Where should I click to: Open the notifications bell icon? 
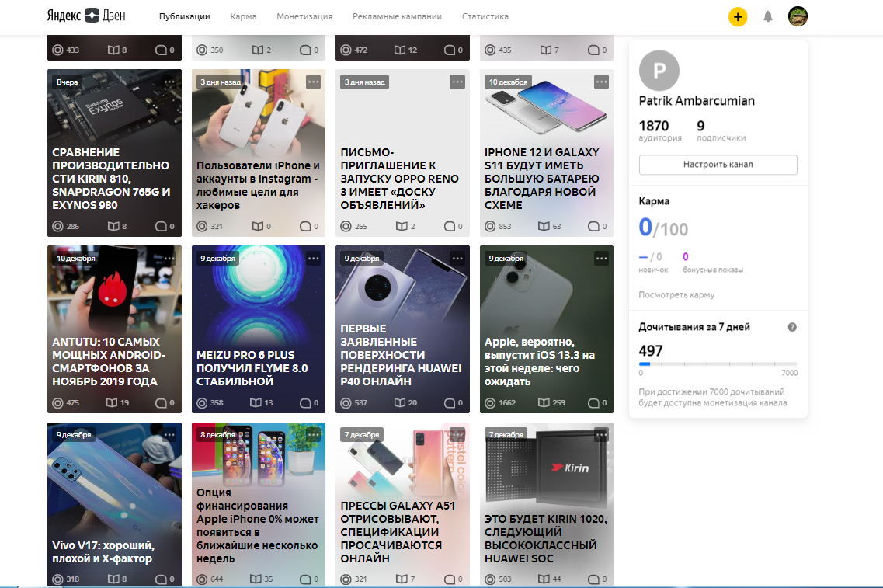pyautogui.click(x=768, y=16)
